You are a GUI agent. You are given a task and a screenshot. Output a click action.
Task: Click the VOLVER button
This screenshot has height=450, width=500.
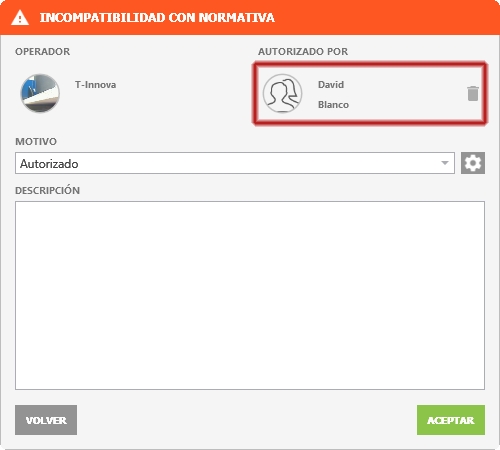tap(46, 420)
